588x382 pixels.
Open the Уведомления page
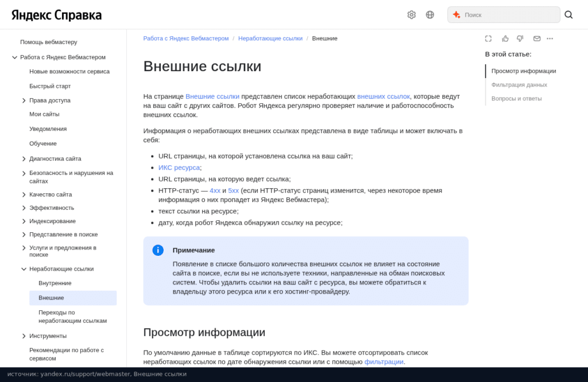pyautogui.click(x=48, y=129)
